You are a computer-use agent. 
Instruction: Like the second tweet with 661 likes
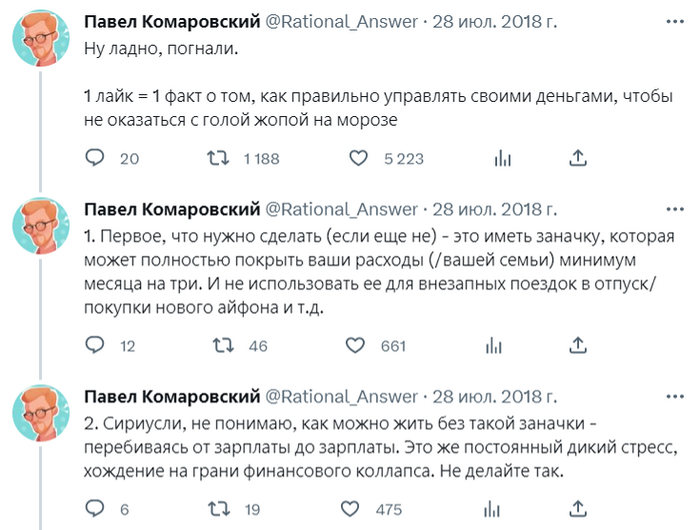coord(357,346)
